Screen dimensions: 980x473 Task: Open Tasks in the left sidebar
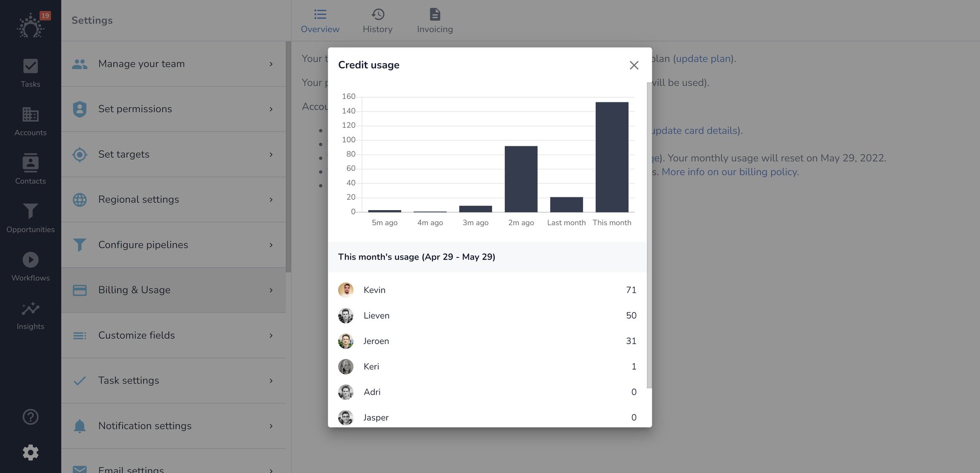30,73
